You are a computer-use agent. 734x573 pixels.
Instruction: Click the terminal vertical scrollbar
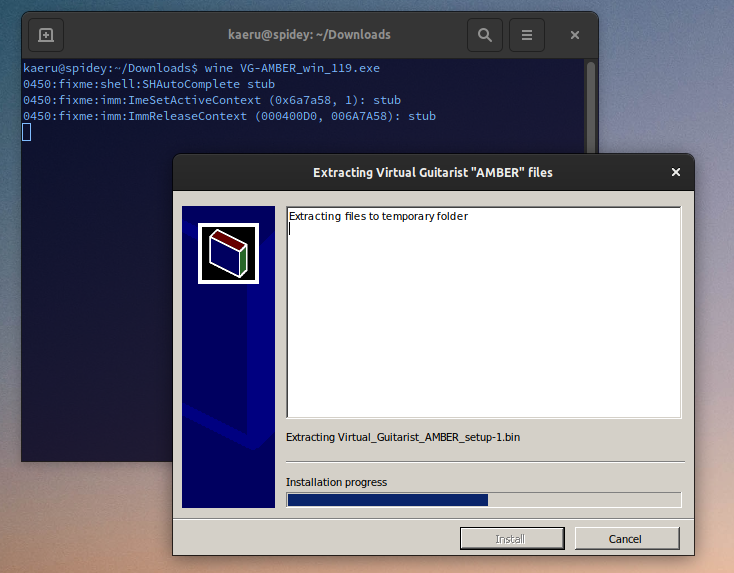coord(591,108)
